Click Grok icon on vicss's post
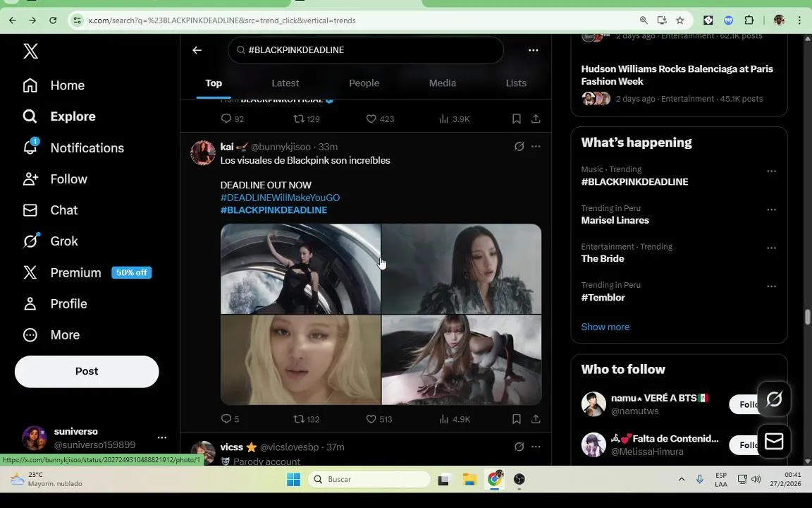 (519, 447)
